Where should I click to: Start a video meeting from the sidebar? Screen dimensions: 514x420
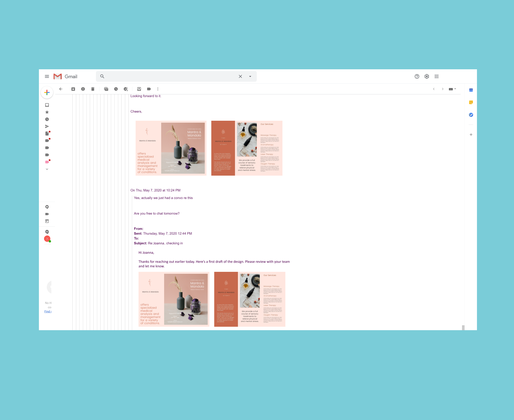tap(47, 214)
